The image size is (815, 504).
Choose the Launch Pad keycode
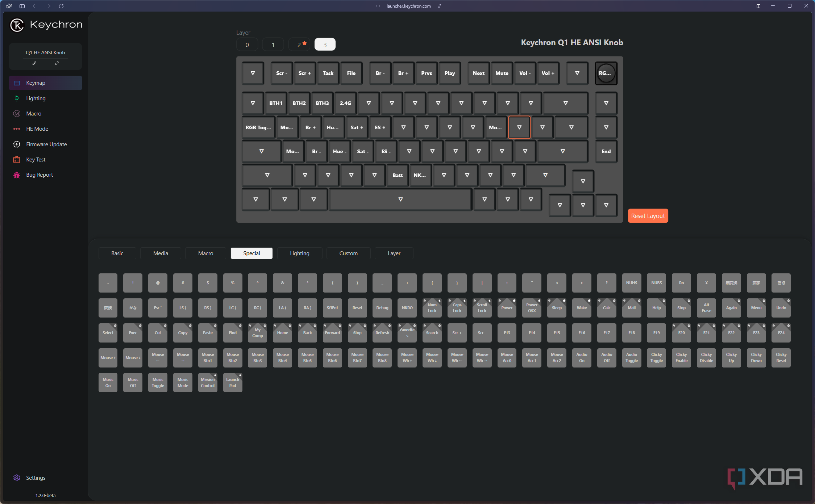point(233,383)
